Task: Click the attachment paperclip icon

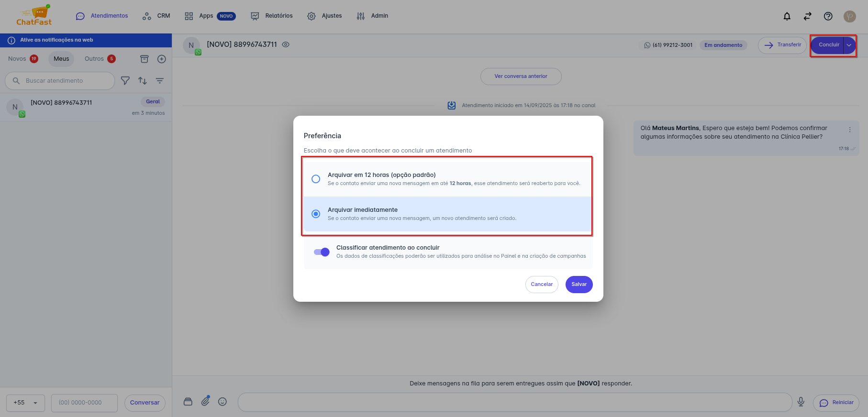Action: coord(205,401)
